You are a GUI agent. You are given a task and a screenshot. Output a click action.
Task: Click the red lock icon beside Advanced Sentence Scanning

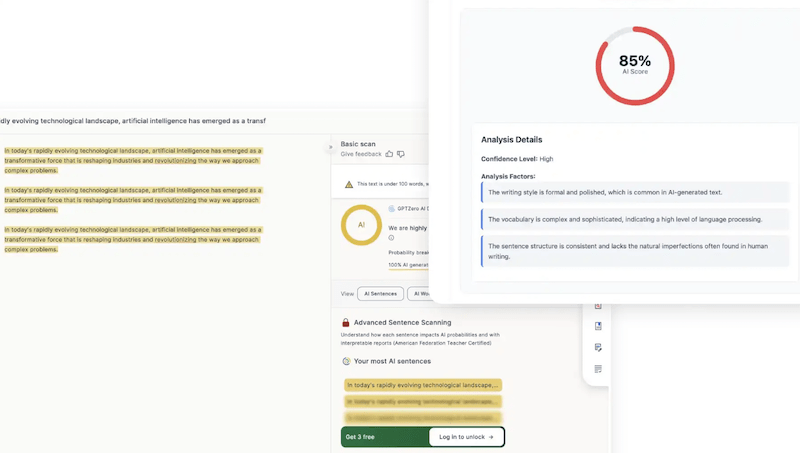coord(346,323)
